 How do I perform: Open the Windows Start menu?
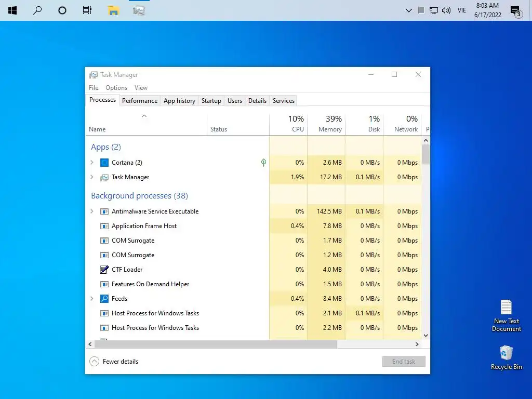[x=12, y=10]
